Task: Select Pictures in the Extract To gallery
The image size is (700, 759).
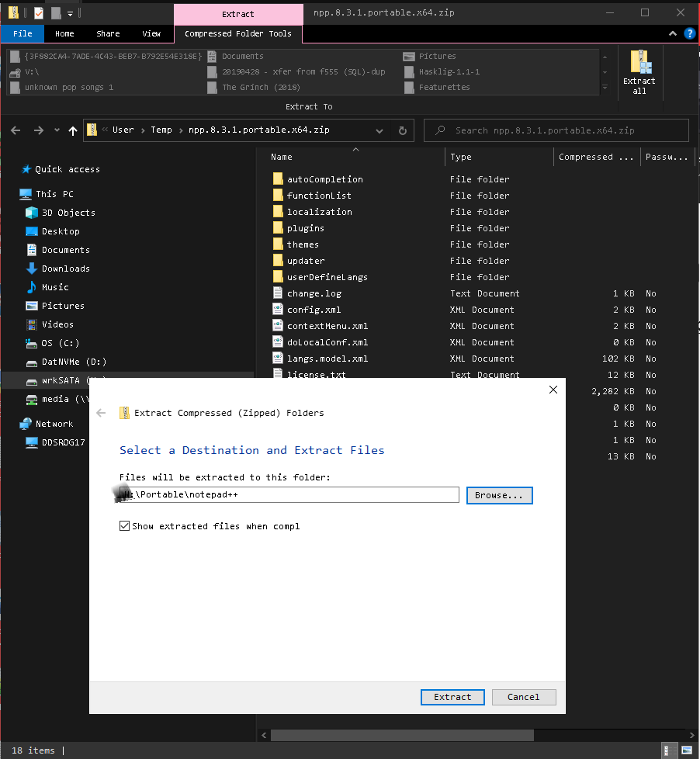Action: click(x=430, y=56)
